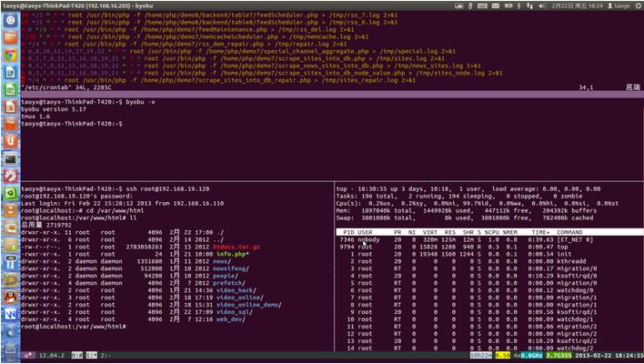Click the info.php* file entry

tap(233, 254)
